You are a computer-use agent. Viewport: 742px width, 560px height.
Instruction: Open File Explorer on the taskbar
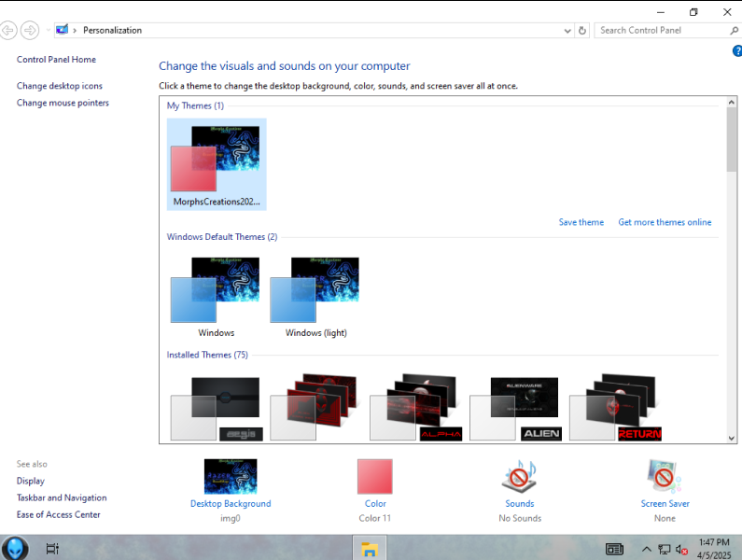[369, 549]
